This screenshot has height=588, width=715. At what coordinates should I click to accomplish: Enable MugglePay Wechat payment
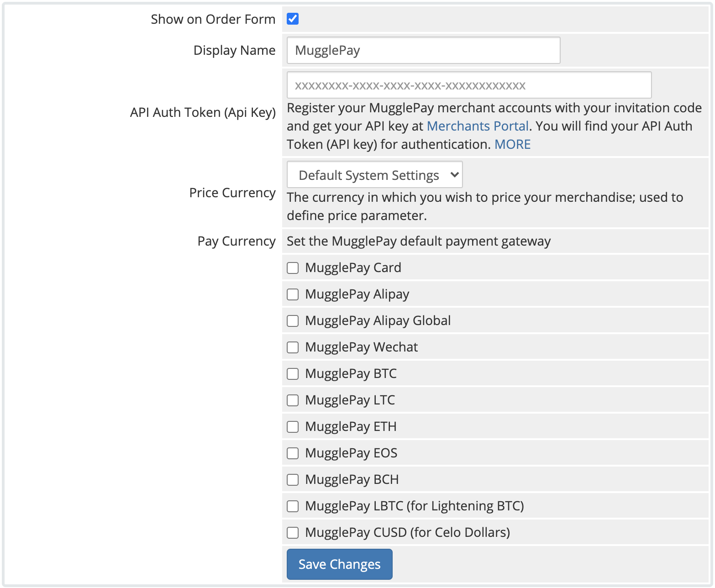click(x=293, y=347)
